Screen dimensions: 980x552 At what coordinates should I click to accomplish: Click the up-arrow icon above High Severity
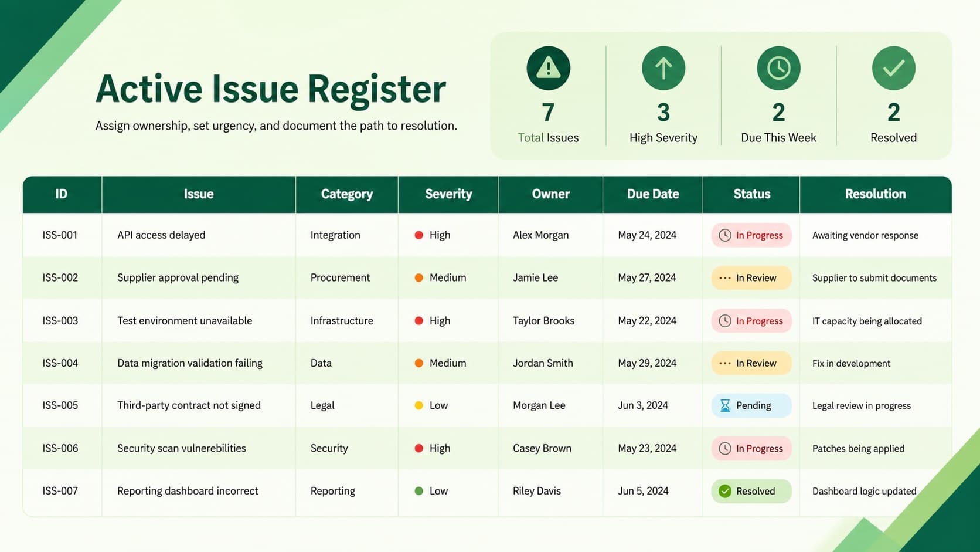click(663, 68)
